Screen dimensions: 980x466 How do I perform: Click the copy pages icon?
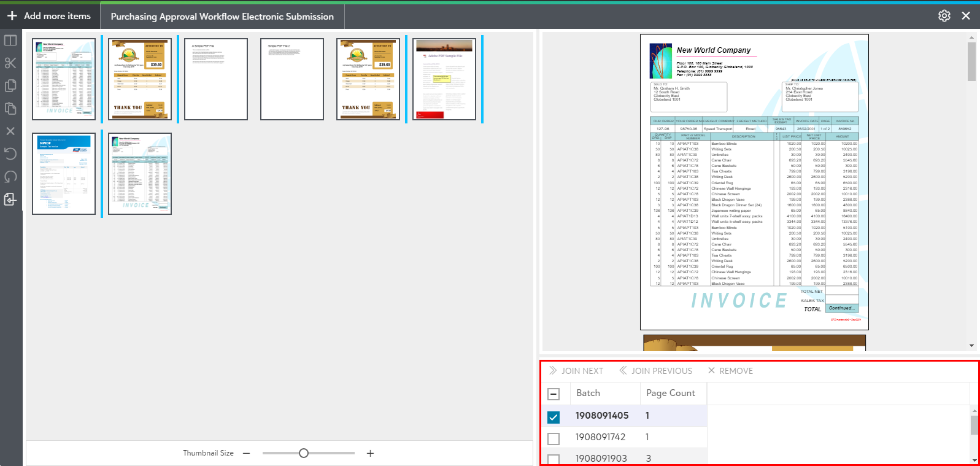(x=10, y=86)
